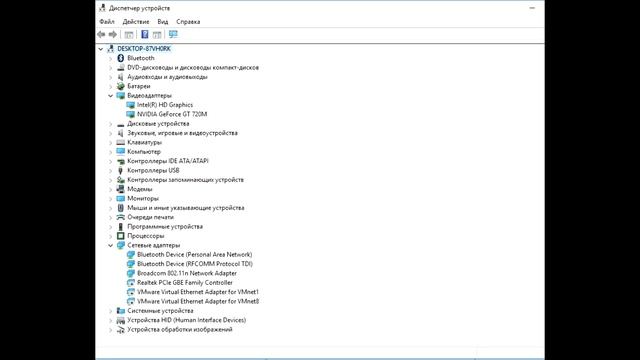Click the Forward arrow toolbar icon
This screenshot has width=640, height=360.
113,35
